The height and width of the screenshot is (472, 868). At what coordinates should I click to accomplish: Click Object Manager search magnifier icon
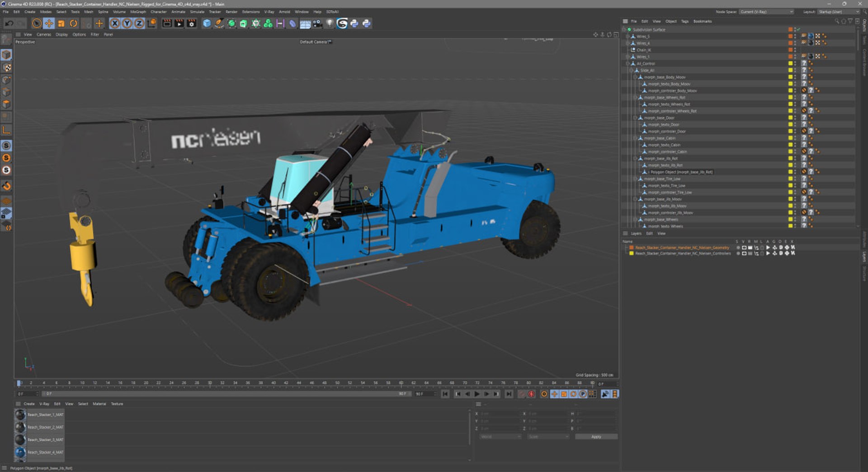pyautogui.click(x=837, y=21)
